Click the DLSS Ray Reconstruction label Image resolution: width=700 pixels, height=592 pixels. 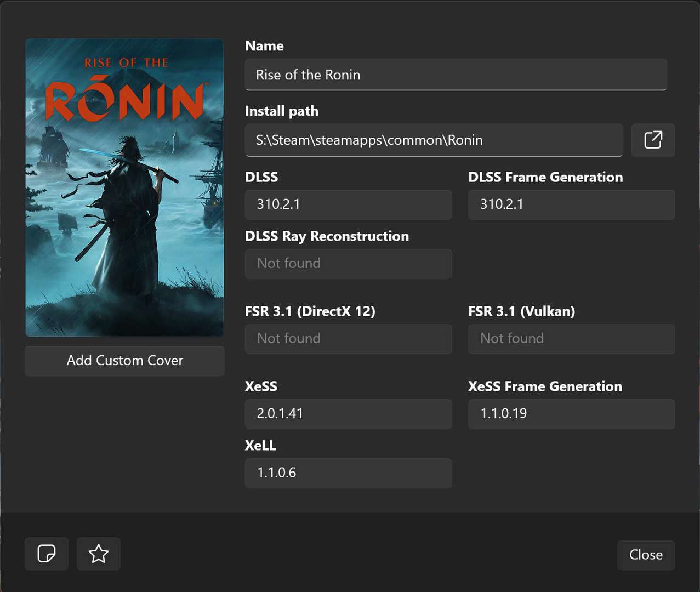[x=327, y=236]
